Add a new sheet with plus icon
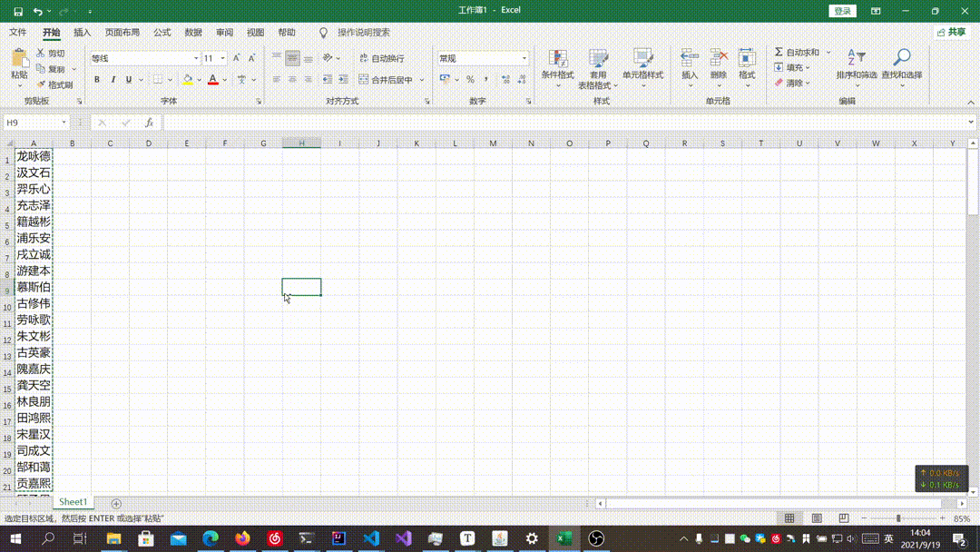The image size is (980, 552). point(116,503)
